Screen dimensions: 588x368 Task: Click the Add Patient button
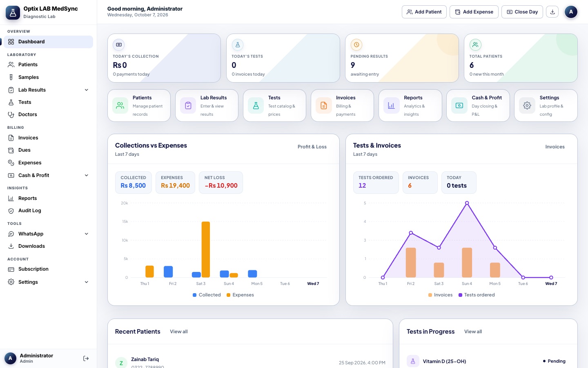pos(424,12)
